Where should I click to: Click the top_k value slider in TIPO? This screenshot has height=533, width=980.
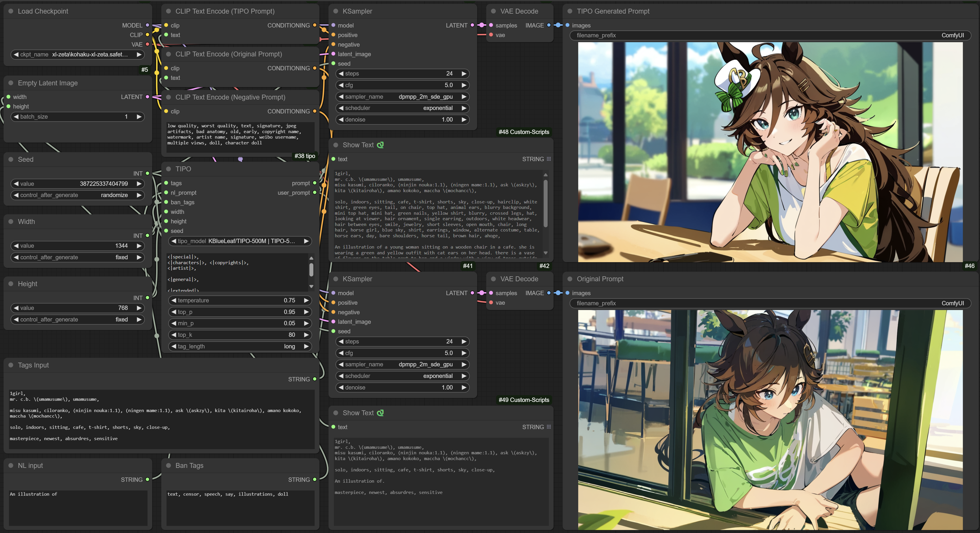pos(240,335)
